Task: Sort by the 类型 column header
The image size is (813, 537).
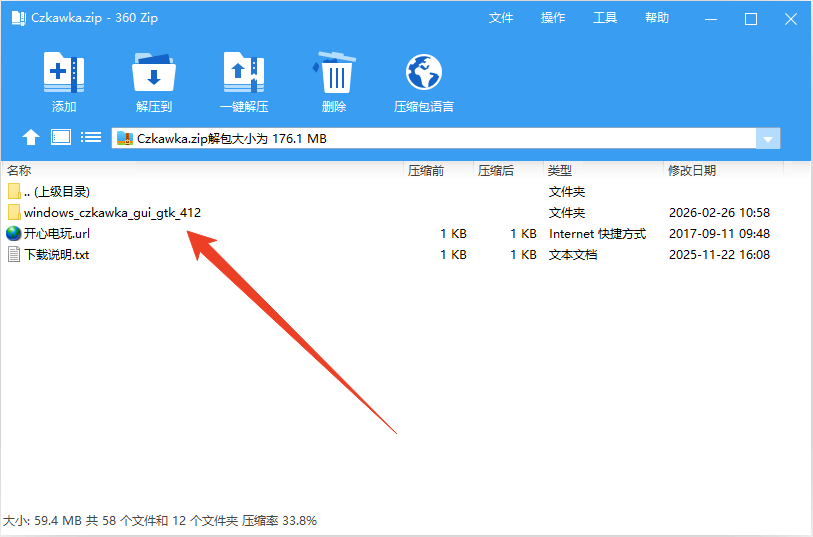Action: (560, 171)
